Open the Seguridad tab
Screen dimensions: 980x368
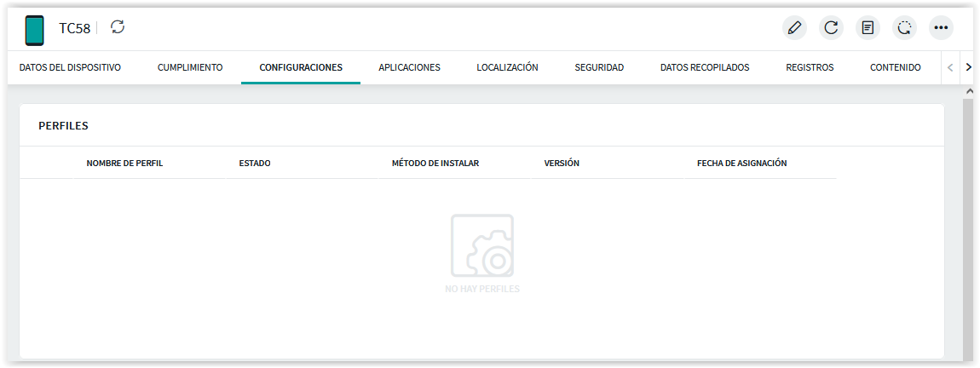click(599, 67)
